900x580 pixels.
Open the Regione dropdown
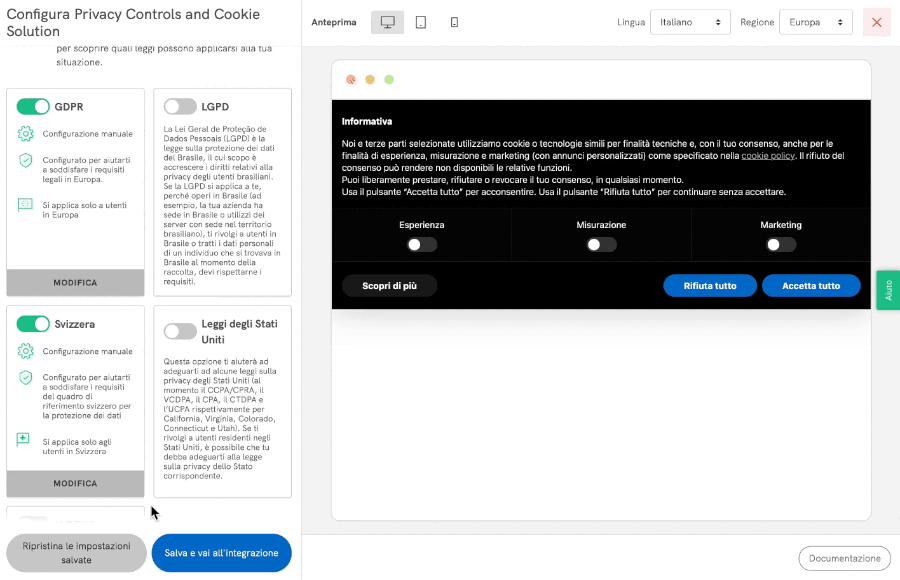click(815, 22)
